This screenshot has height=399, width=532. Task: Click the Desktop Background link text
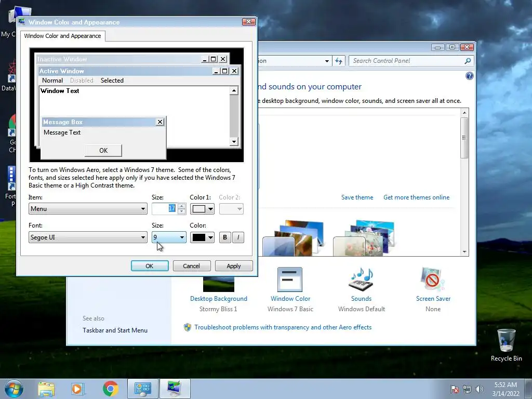point(219,299)
